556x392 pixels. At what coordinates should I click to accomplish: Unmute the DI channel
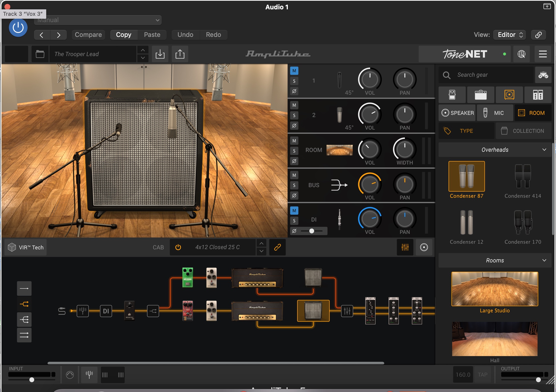click(294, 211)
